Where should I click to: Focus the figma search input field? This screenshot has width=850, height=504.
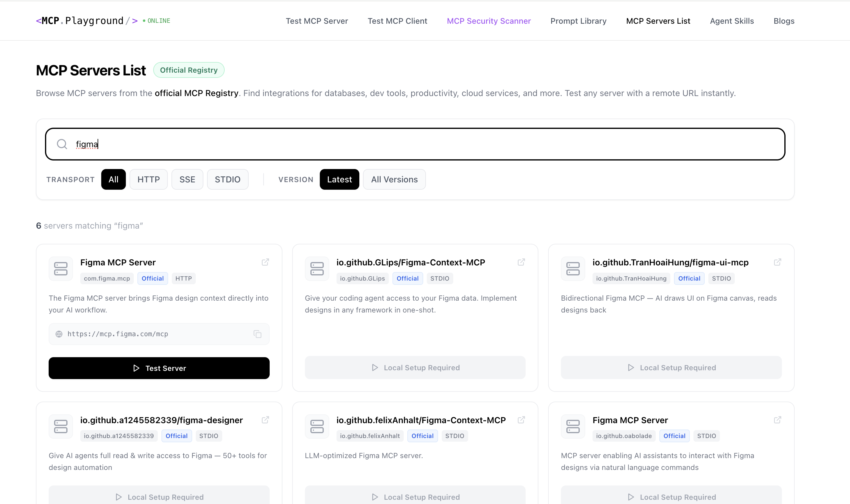407,144
